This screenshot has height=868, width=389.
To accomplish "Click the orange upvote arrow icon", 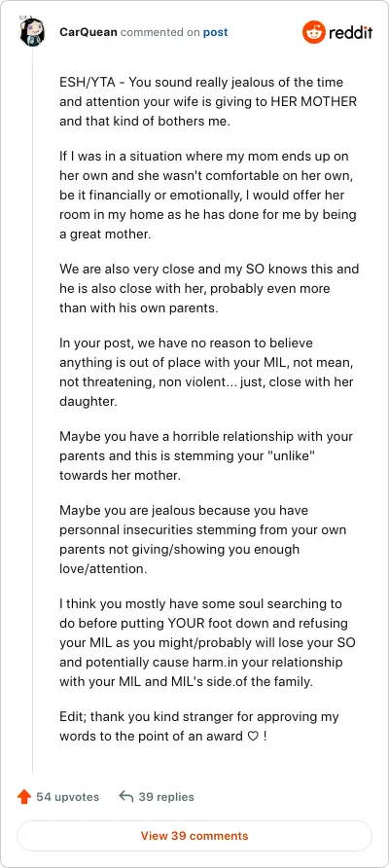I will 23,797.
